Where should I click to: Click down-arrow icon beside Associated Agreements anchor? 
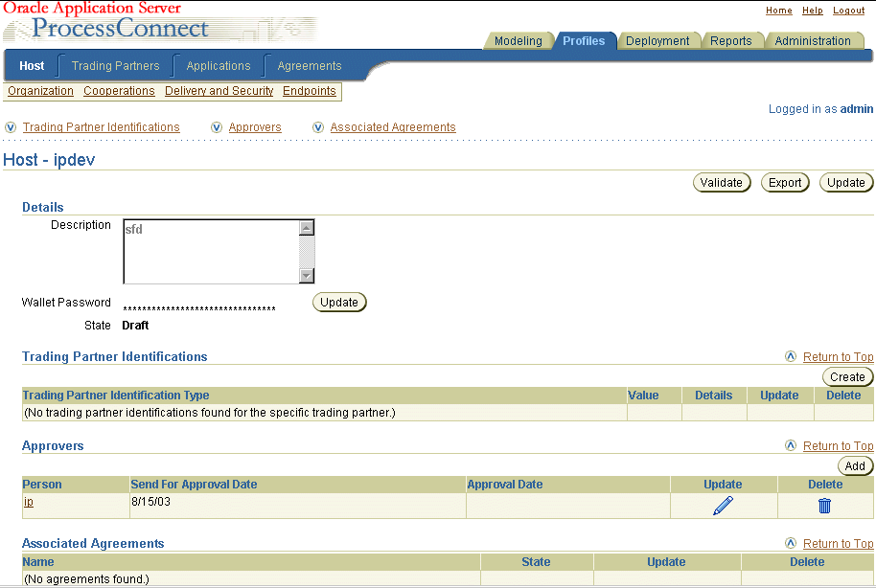point(318,127)
